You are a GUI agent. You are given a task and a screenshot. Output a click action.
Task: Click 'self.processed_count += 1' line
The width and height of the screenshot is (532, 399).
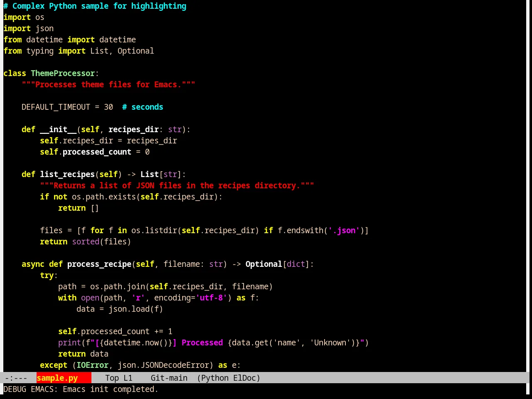[115, 331]
